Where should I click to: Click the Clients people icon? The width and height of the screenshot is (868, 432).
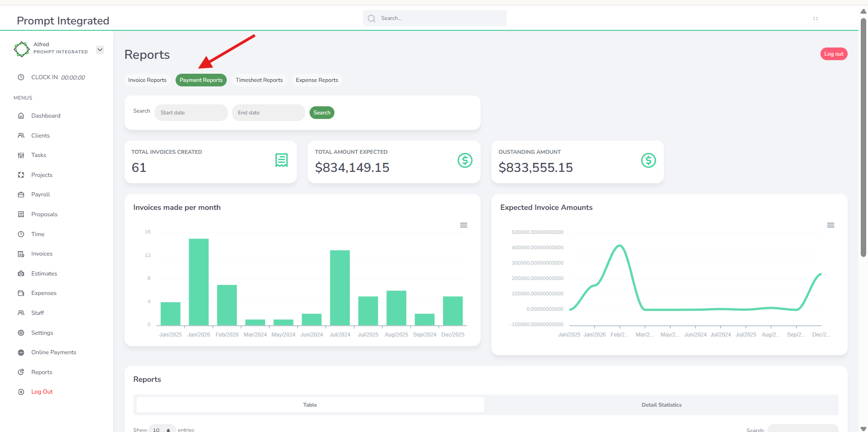[21, 136]
